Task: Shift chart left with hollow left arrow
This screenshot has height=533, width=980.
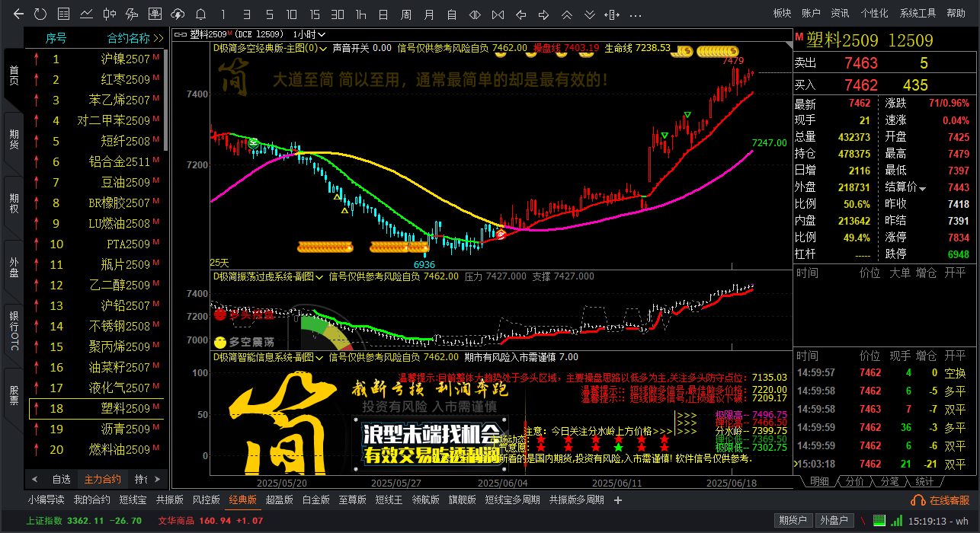Action: (522, 14)
